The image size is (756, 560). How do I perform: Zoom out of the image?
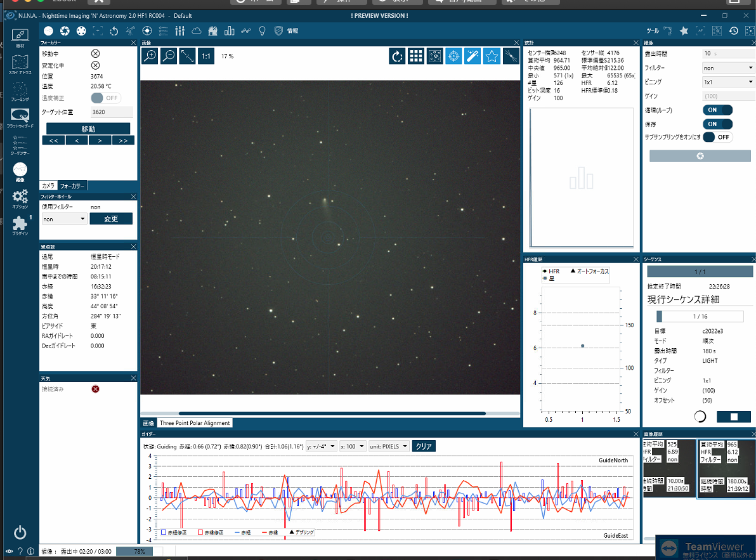pos(169,56)
